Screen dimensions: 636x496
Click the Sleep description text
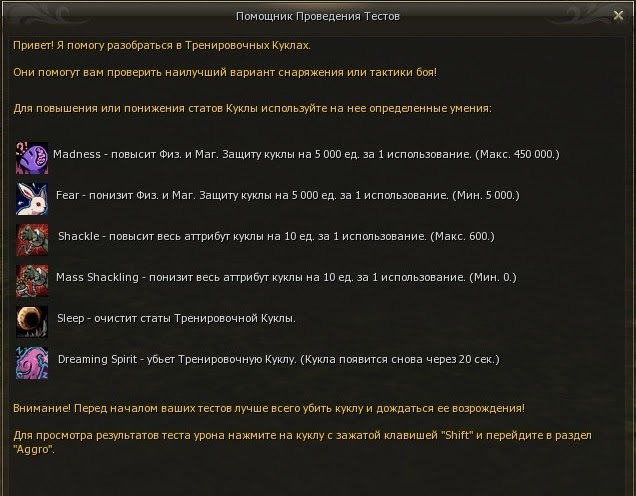(175, 318)
